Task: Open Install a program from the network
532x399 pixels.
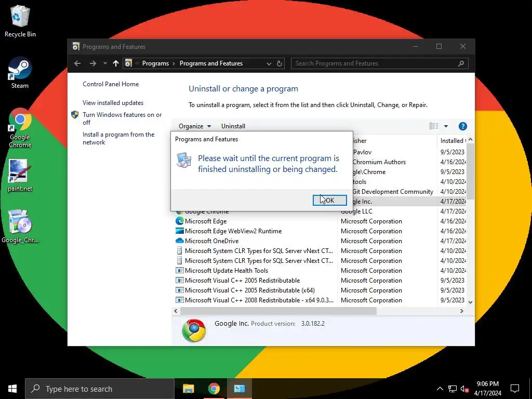Action: (118, 138)
